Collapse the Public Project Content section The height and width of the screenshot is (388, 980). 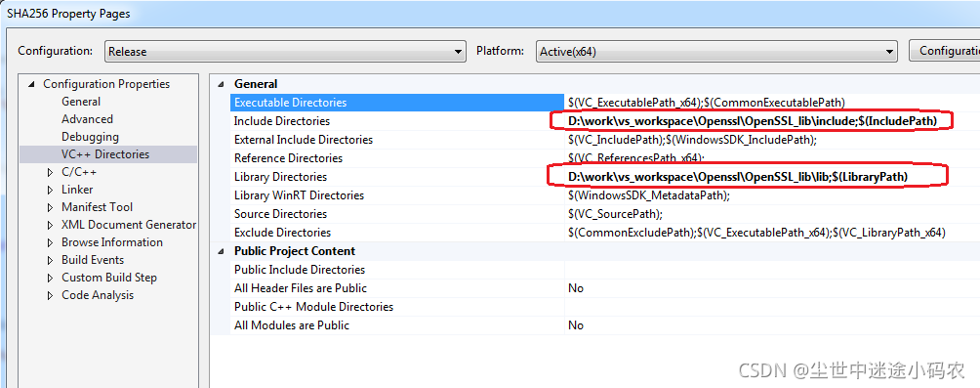(221, 251)
